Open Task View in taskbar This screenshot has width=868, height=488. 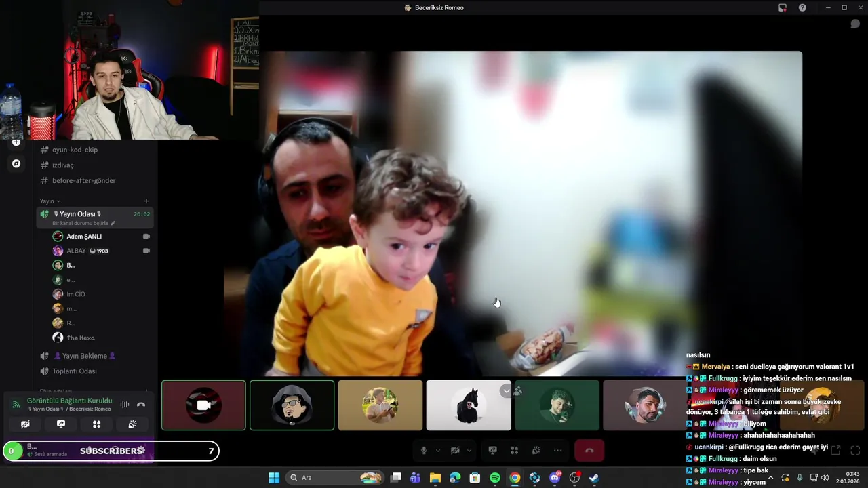(396, 478)
